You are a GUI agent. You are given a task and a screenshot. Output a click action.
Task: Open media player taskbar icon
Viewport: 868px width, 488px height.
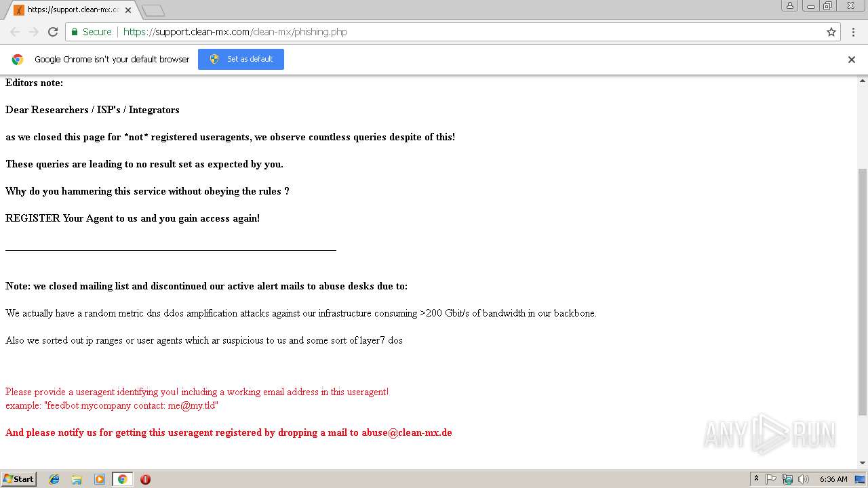coord(100,479)
